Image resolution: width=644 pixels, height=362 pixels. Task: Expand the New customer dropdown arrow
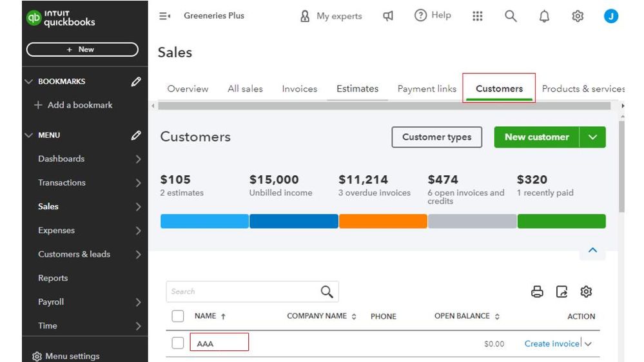click(x=593, y=137)
